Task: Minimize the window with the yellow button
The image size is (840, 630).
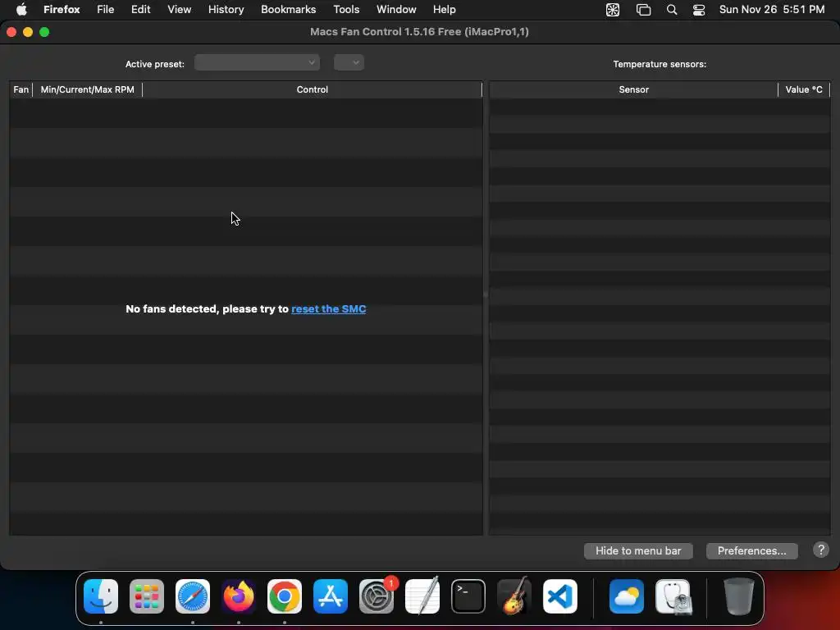Action: click(x=28, y=32)
